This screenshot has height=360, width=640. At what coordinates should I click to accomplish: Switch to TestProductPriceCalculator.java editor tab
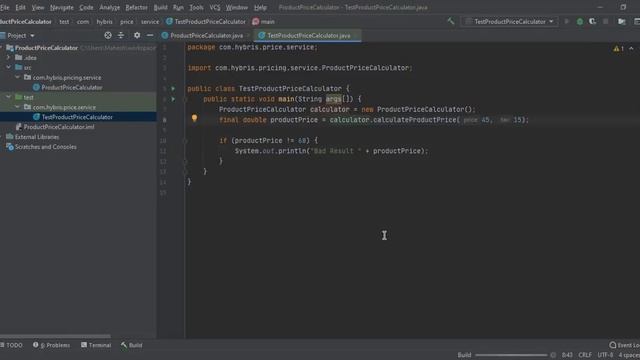coord(308,36)
